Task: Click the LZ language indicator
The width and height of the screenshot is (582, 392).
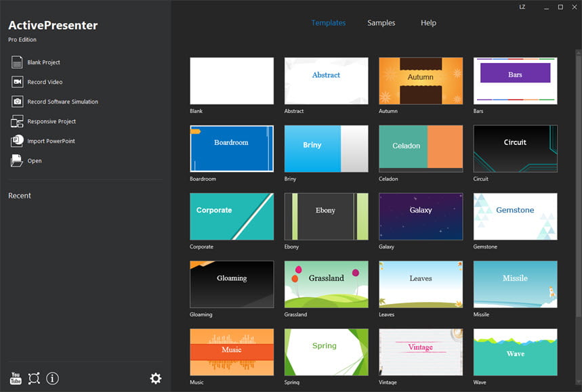Action: click(522, 7)
